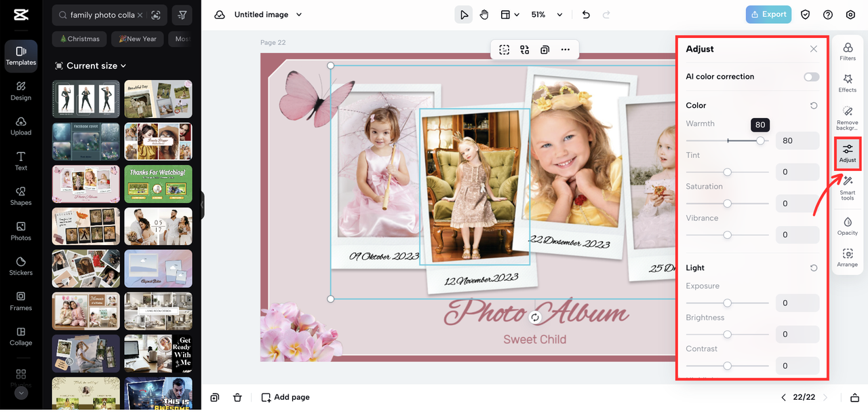Open the Upload sidebar tab
Image resolution: width=868 pixels, height=416 pixels.
pyautogui.click(x=21, y=126)
